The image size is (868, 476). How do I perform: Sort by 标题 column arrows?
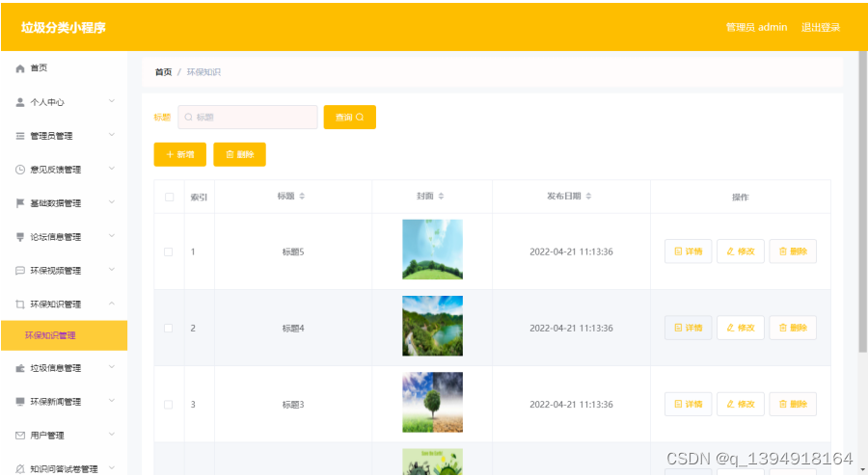click(x=302, y=197)
